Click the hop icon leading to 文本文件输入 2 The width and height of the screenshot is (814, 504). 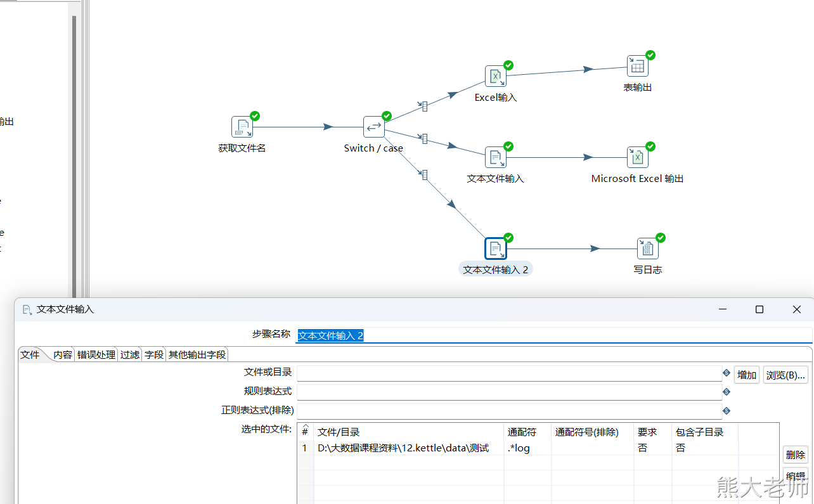(423, 174)
